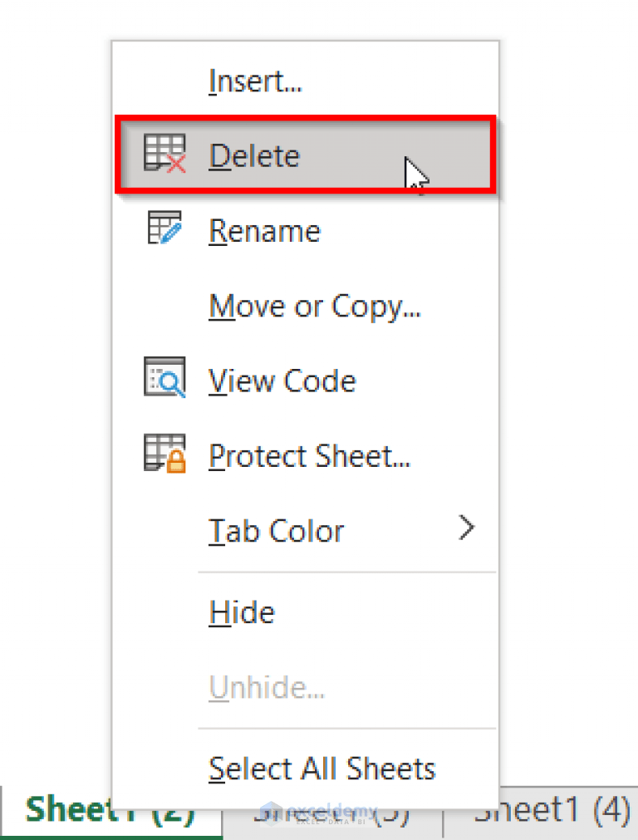
Task: Open the Move or Copy dialog
Action: pyautogui.click(x=316, y=305)
